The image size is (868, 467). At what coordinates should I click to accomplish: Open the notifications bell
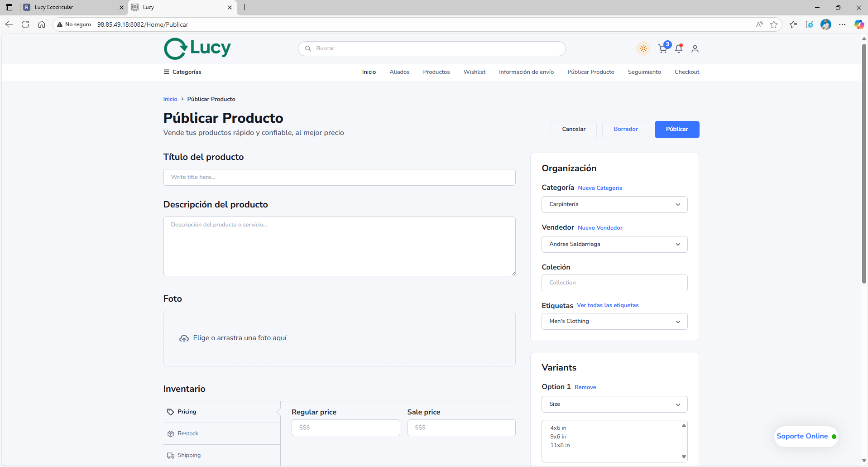(x=679, y=48)
